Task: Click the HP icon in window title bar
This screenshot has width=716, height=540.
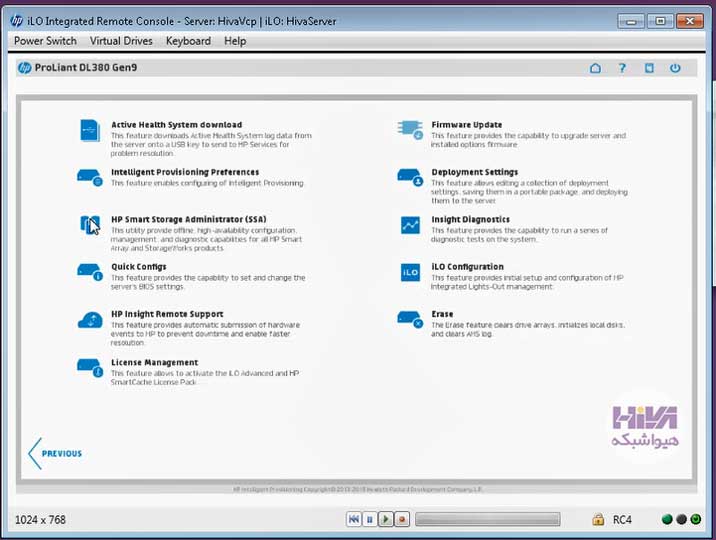Action: pos(16,21)
